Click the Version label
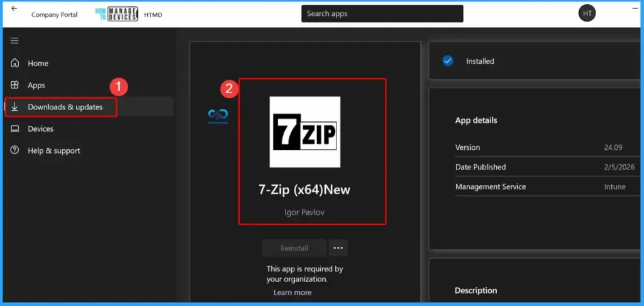 [467, 147]
